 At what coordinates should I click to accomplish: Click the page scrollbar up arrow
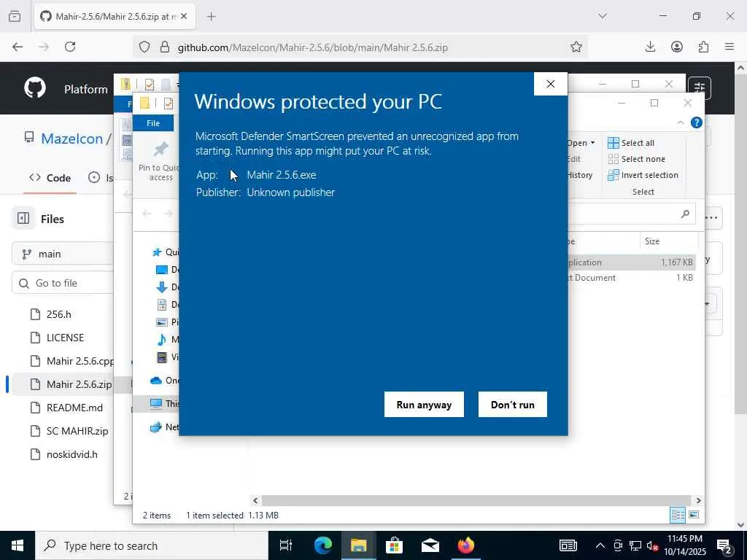point(741,68)
